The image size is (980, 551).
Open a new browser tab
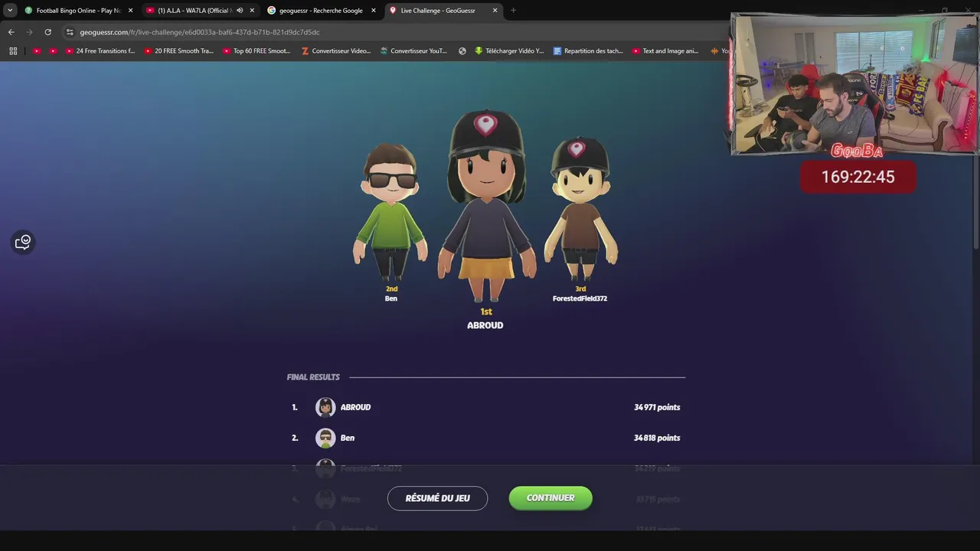point(513,11)
